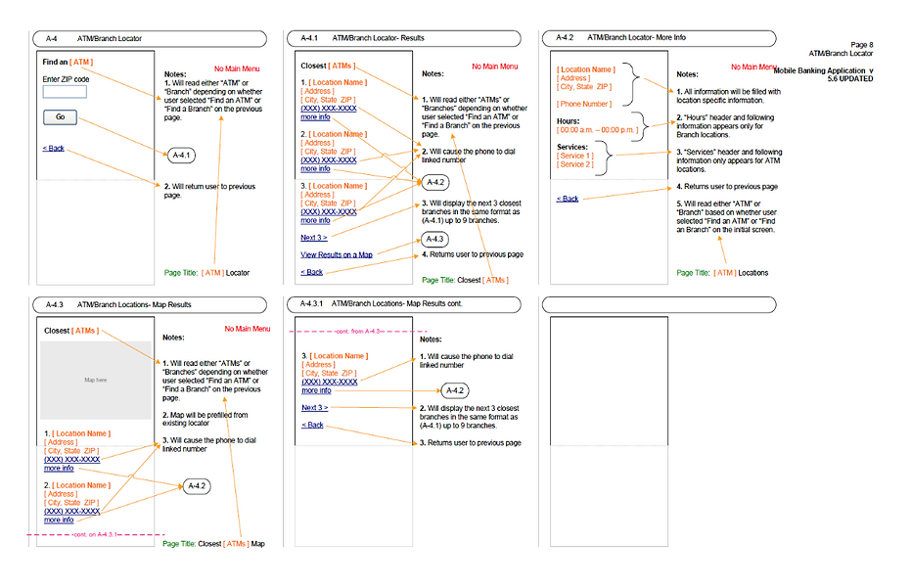
Task: Click the '5.6 UPDATED' version text
Action: click(x=849, y=78)
